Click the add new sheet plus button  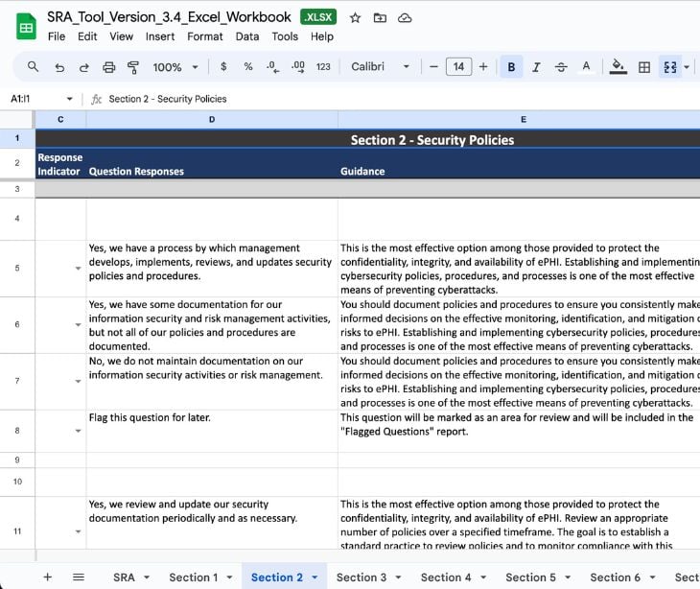pos(47,577)
